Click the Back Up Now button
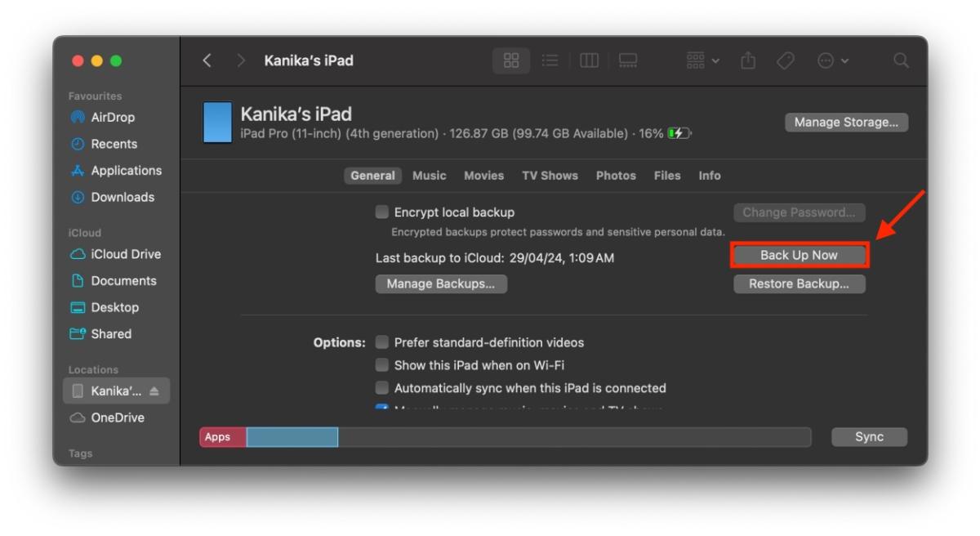 pyautogui.click(x=799, y=254)
